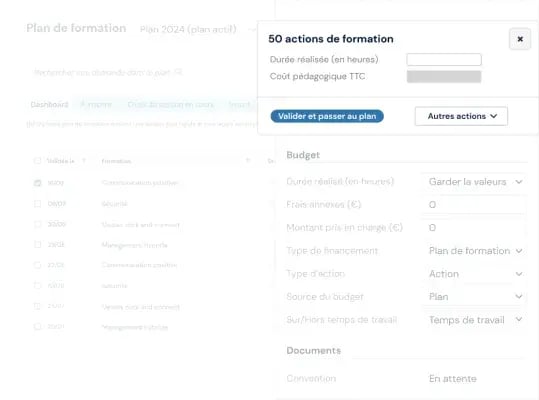
Task: Click the search icon in search bar
Action: click(178, 72)
